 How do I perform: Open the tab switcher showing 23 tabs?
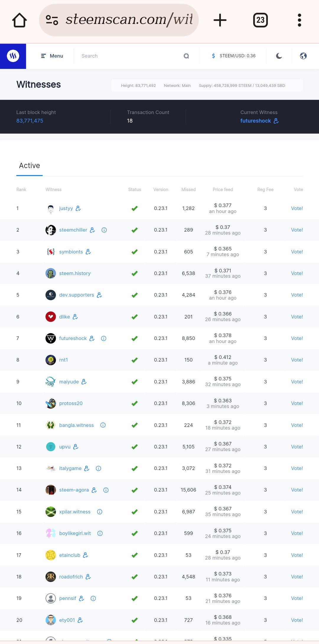[260, 20]
